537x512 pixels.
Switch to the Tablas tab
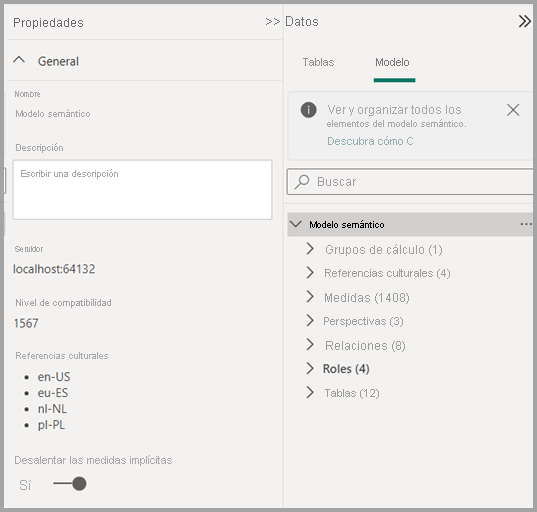(318, 62)
